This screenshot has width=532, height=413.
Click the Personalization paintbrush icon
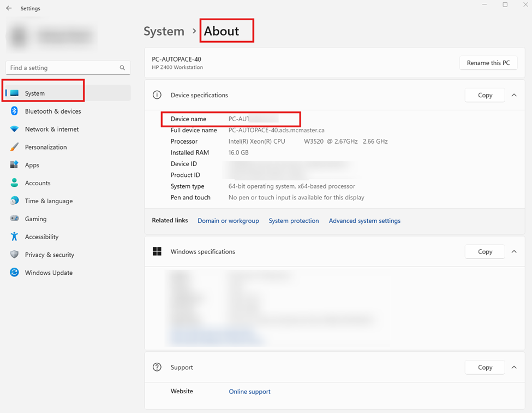coord(15,147)
